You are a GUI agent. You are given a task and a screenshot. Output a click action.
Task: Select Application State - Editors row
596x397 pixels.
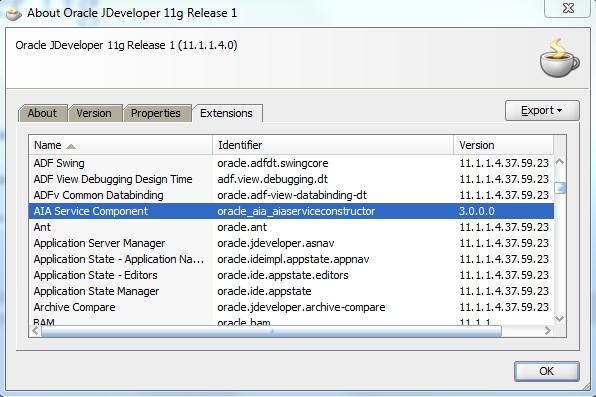291,275
